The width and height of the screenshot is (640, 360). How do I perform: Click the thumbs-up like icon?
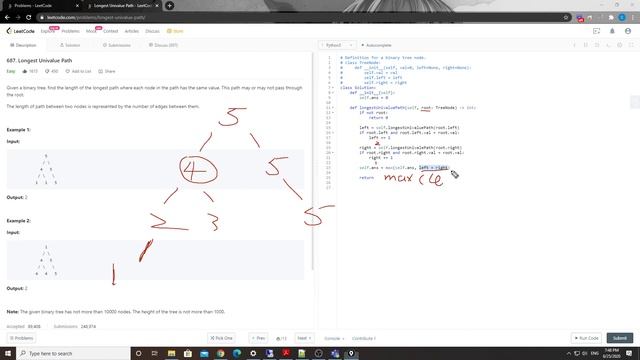(x=24, y=71)
